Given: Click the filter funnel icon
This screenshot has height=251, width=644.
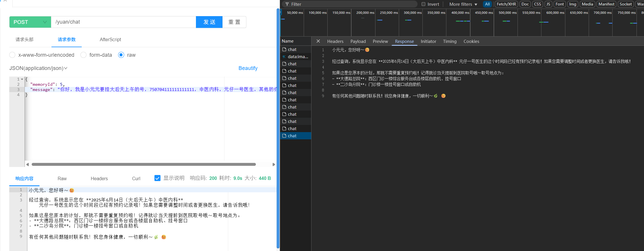Looking at the screenshot, I should pos(287,4).
